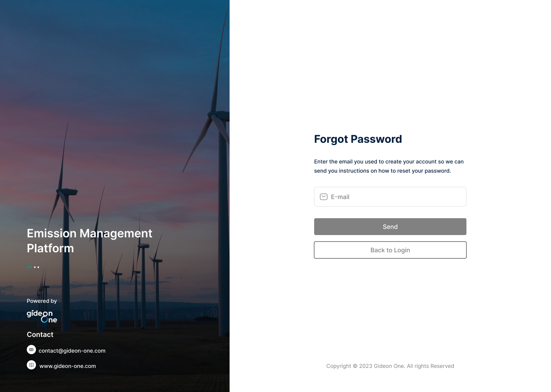Click the envelope icon inside the E-mail field
This screenshot has height=392, width=551.
pyautogui.click(x=323, y=197)
